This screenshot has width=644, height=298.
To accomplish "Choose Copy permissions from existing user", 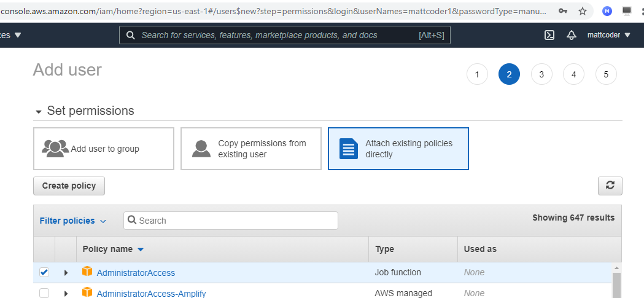I will tap(251, 148).
